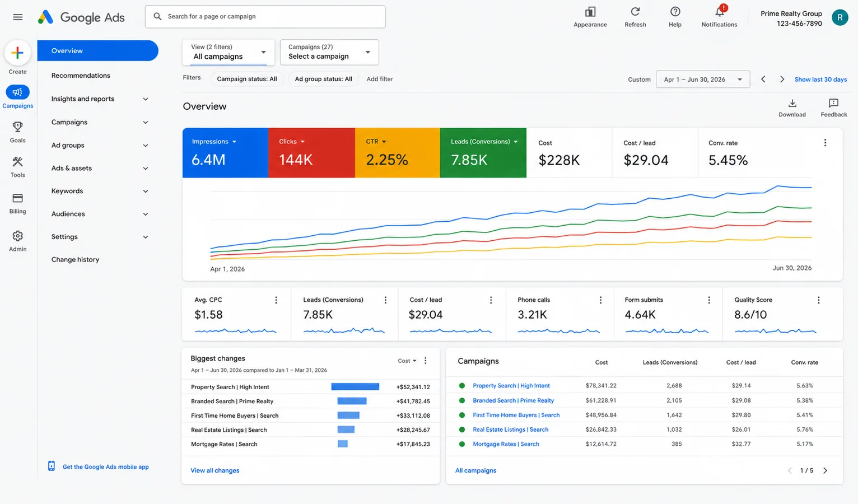This screenshot has height=504, width=858.
Task: Click Show last 30 days link
Action: [x=820, y=80]
